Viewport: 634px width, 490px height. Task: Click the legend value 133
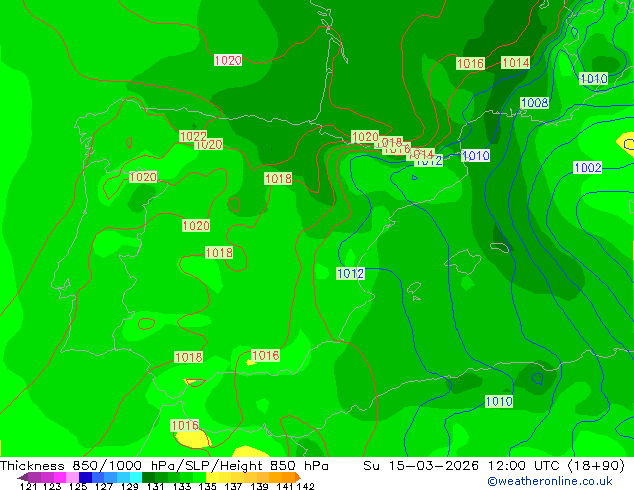pos(182,486)
